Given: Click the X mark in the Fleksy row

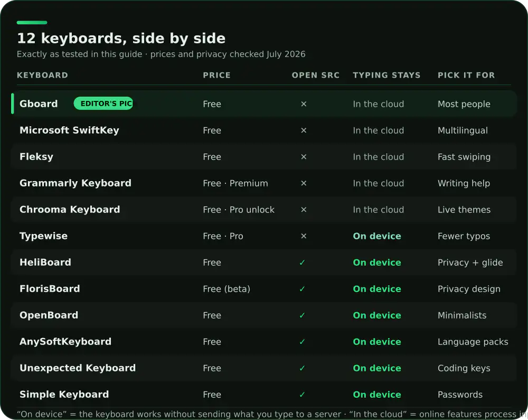Looking at the screenshot, I should [304, 157].
